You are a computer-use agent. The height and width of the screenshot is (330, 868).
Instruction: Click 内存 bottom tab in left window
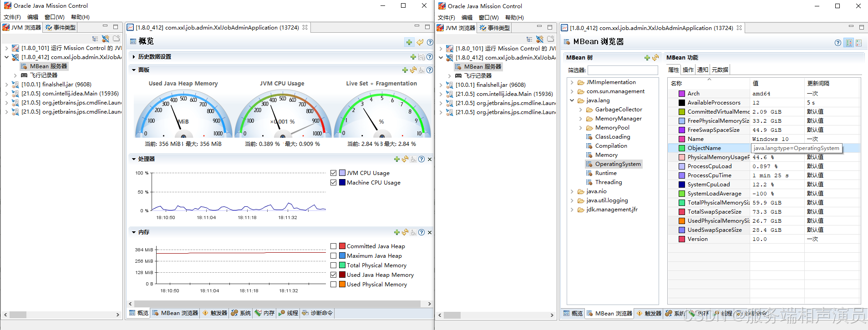[264, 313]
